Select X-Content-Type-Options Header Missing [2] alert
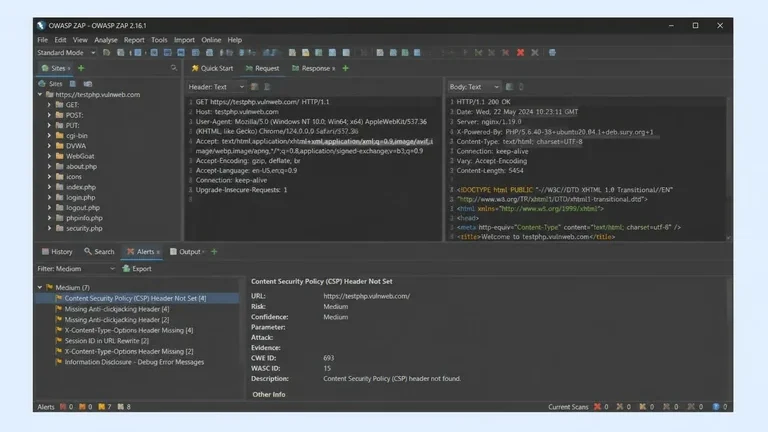Image resolution: width=768 pixels, height=432 pixels. pyautogui.click(x=129, y=352)
